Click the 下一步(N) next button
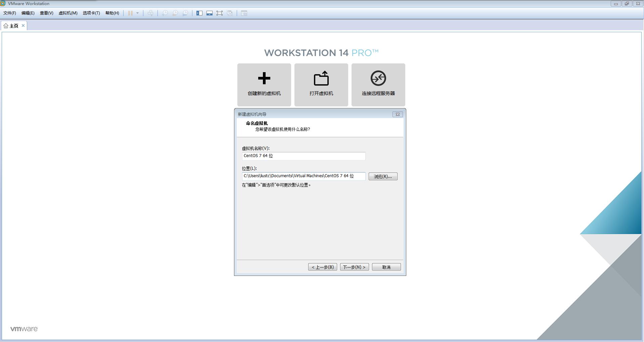The image size is (644, 342). click(354, 267)
